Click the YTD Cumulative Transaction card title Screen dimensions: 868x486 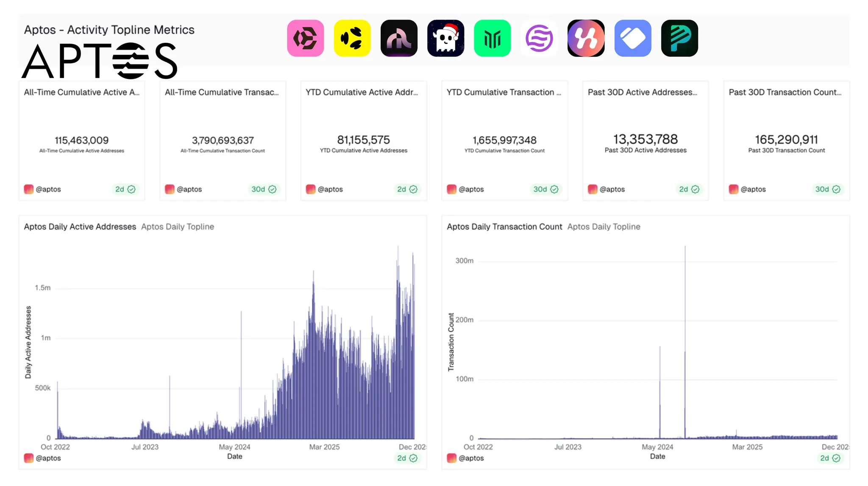pos(504,92)
